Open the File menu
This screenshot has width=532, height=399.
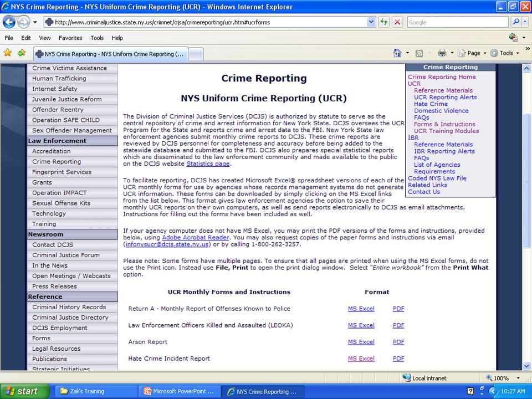coord(9,38)
